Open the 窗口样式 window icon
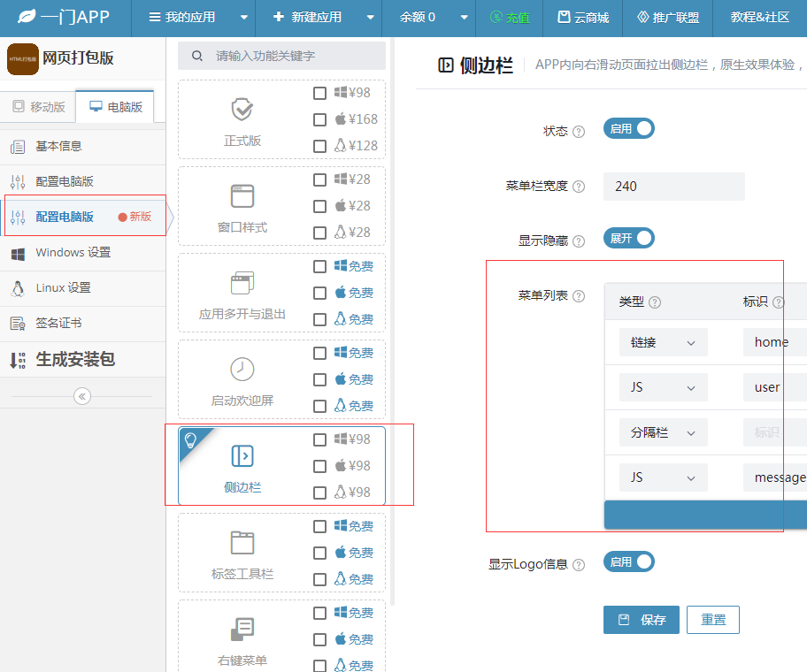Image resolution: width=807 pixels, height=672 pixels. [x=242, y=196]
